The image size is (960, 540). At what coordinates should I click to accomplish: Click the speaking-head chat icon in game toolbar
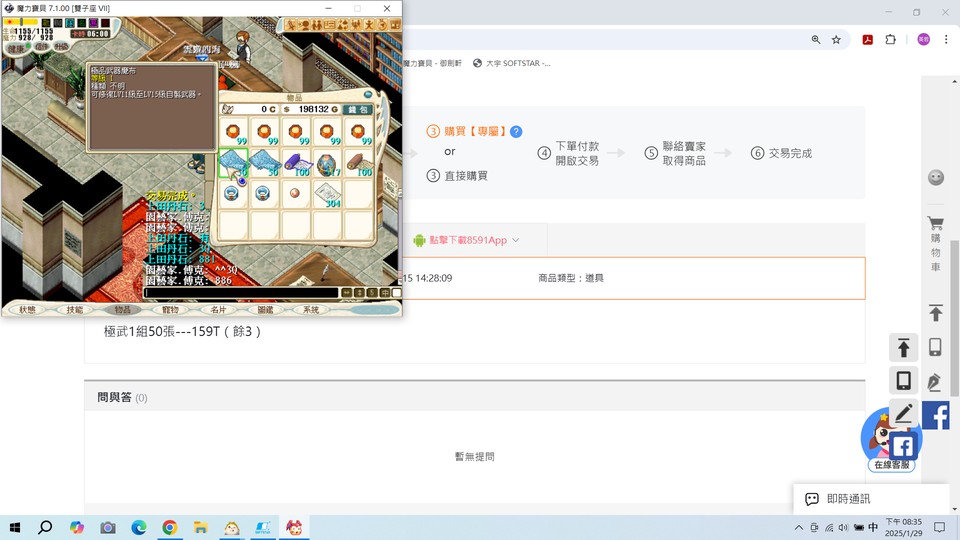(304, 25)
